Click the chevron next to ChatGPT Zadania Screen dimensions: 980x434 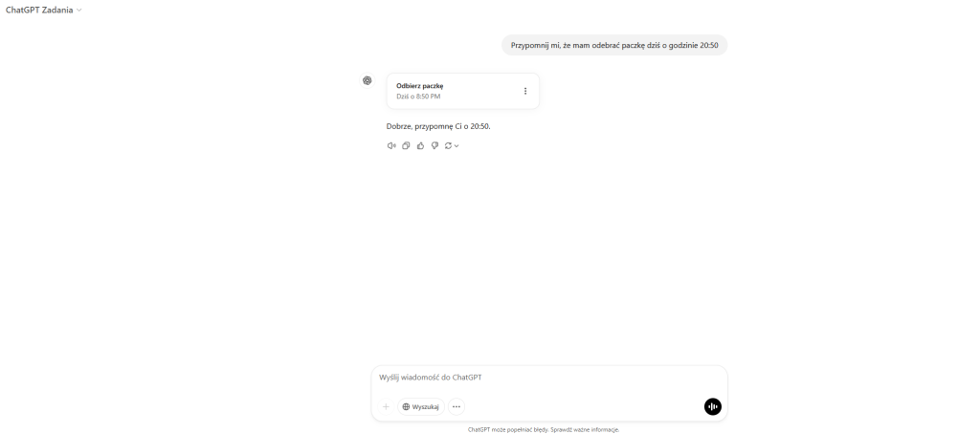point(78,10)
